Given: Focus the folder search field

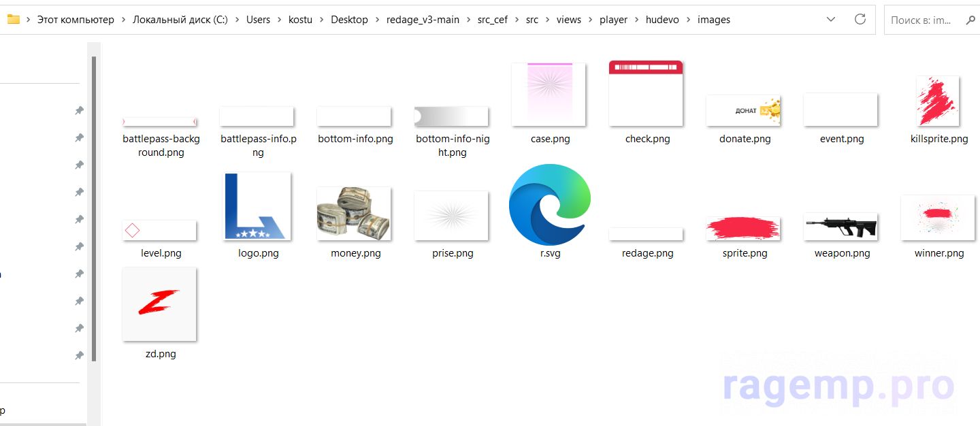Looking at the screenshot, I should (922, 20).
